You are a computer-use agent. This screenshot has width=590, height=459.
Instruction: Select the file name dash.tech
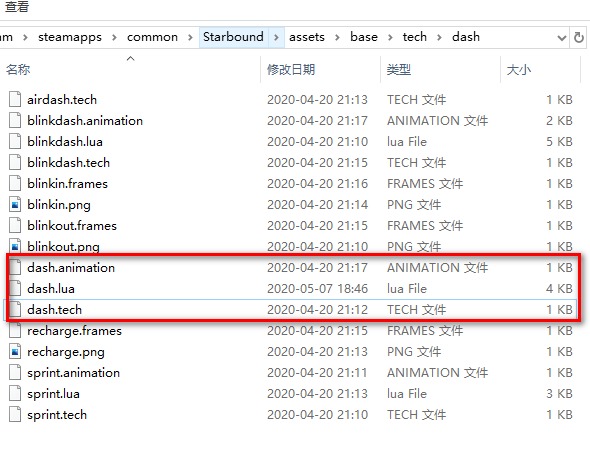tap(55, 310)
